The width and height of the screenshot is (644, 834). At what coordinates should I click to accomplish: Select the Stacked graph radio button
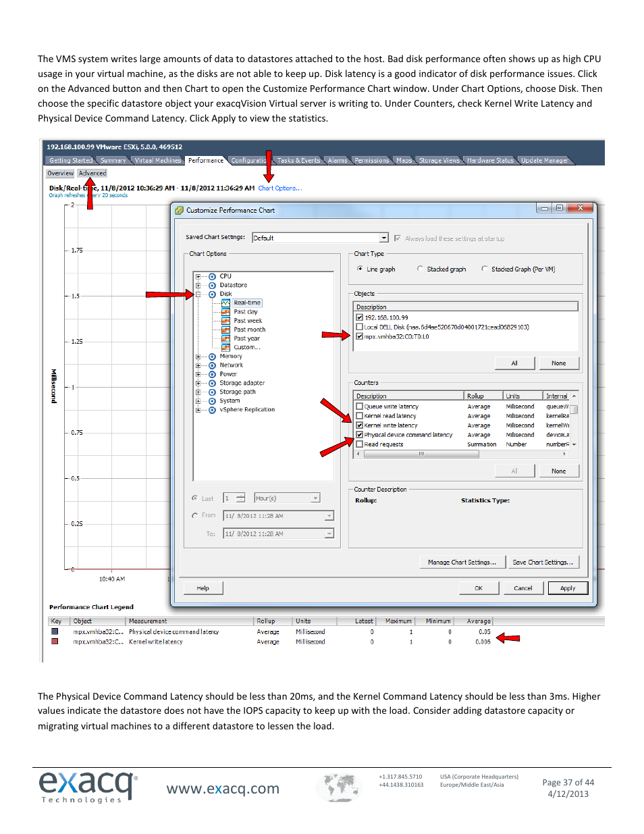(420, 269)
